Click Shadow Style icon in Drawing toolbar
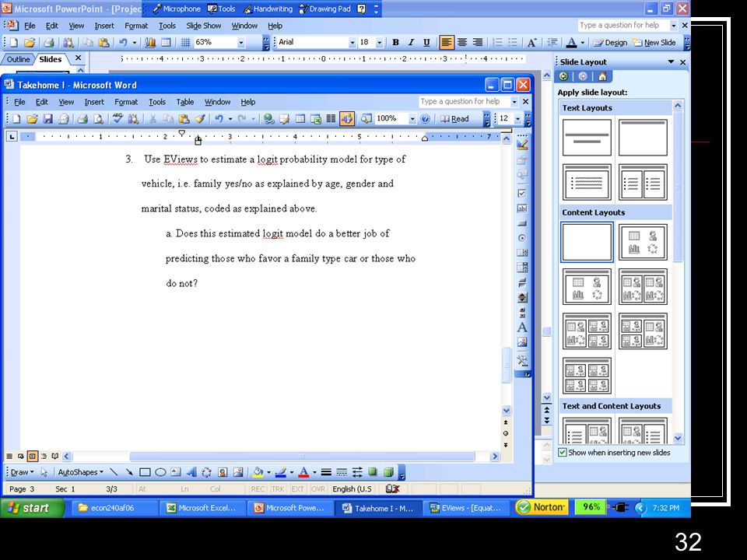The height and width of the screenshot is (560, 747). [373, 472]
